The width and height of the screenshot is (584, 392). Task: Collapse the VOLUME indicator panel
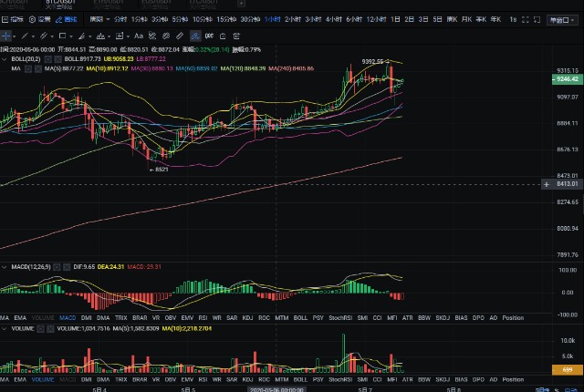click(x=5, y=329)
